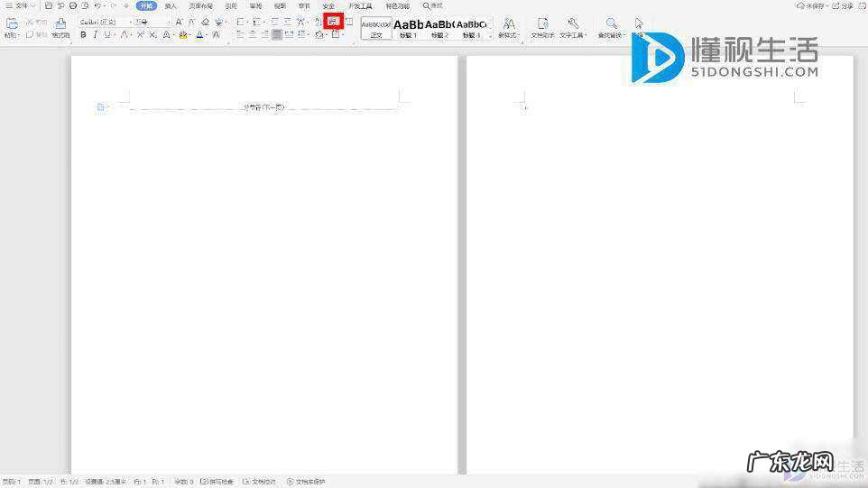This screenshot has height=488, width=868.
Task: Undo the last action
Action: coord(97,5)
